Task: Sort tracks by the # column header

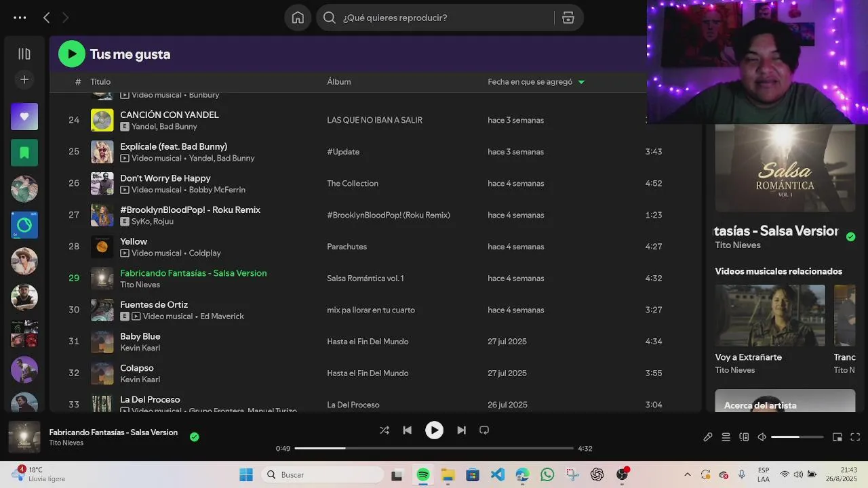Action: click(x=78, y=82)
